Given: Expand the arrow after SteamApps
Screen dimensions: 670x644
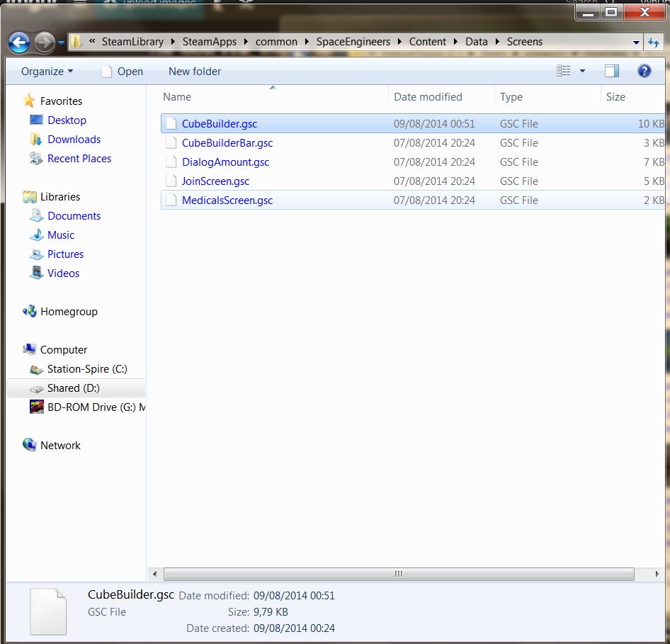Looking at the screenshot, I should (x=246, y=42).
